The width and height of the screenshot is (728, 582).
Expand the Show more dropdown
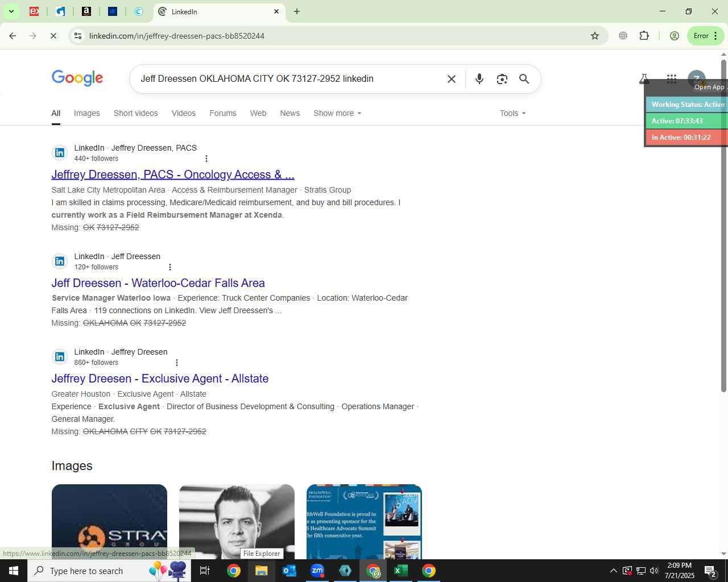[x=337, y=113]
